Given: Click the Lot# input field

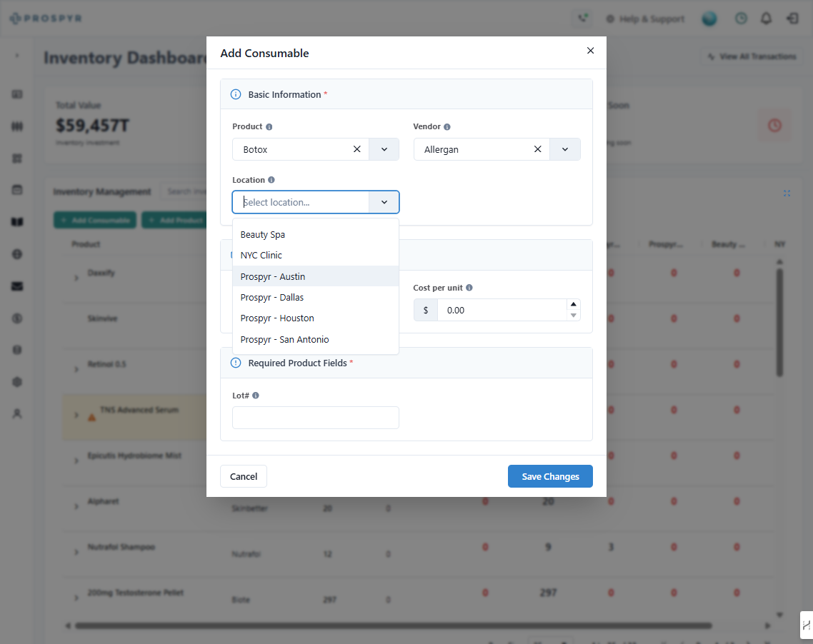Looking at the screenshot, I should 316,418.
